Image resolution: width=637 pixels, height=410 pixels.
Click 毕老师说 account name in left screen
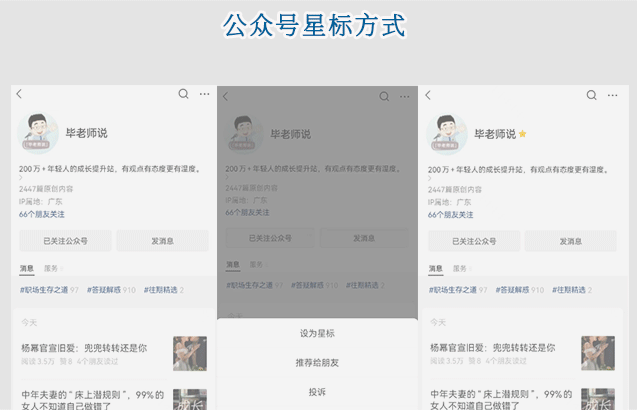coord(87,133)
